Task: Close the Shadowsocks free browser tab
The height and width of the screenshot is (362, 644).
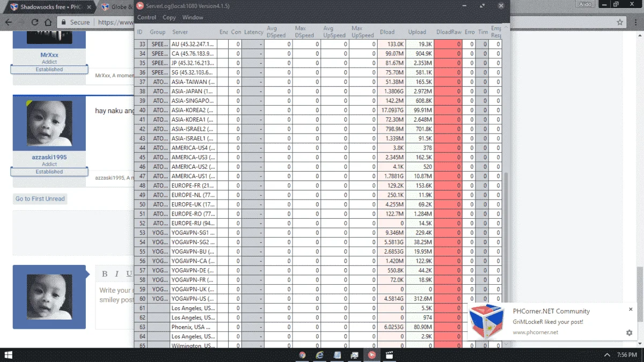Action: (x=89, y=7)
